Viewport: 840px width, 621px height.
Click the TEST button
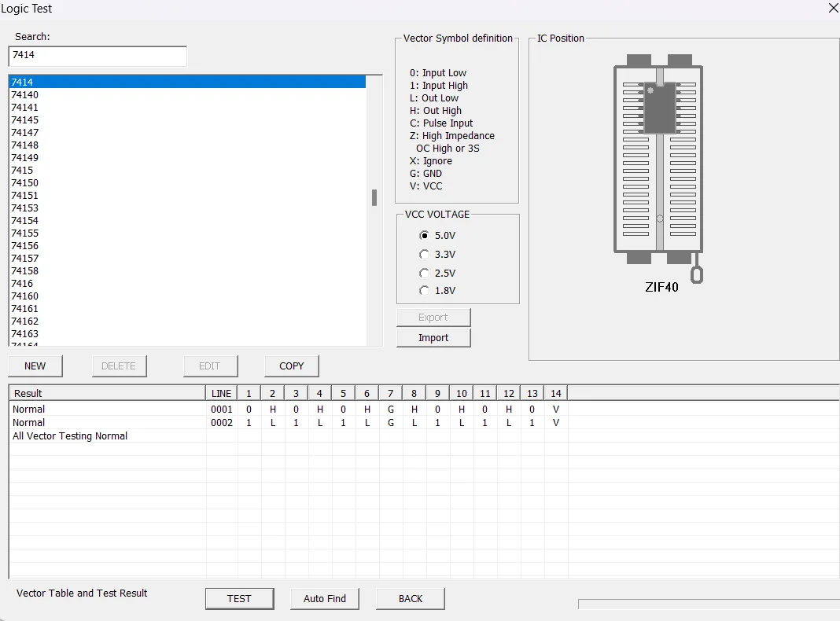point(239,598)
